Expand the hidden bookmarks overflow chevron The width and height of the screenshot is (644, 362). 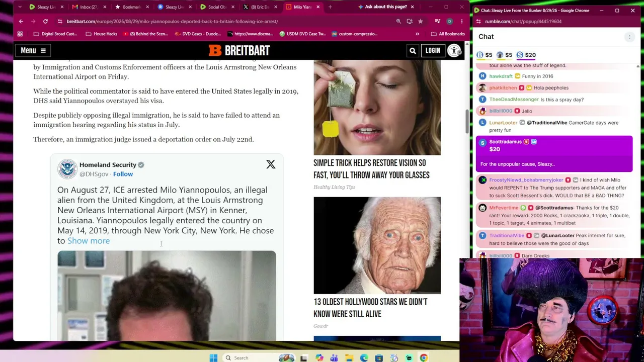[x=417, y=34]
